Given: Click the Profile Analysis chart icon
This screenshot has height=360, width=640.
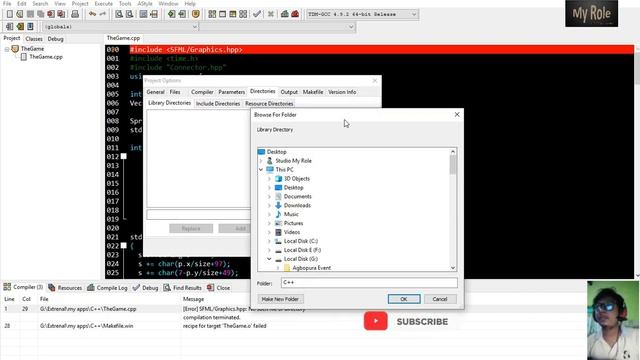Looking at the screenshot, I should (284, 14).
